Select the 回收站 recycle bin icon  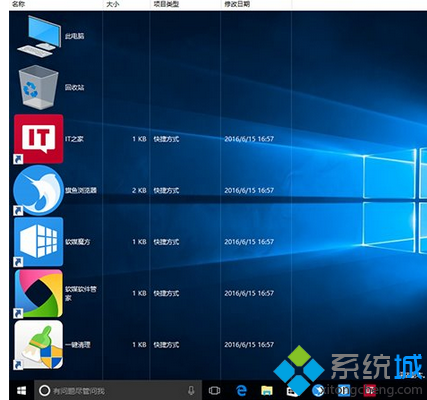coord(39,87)
